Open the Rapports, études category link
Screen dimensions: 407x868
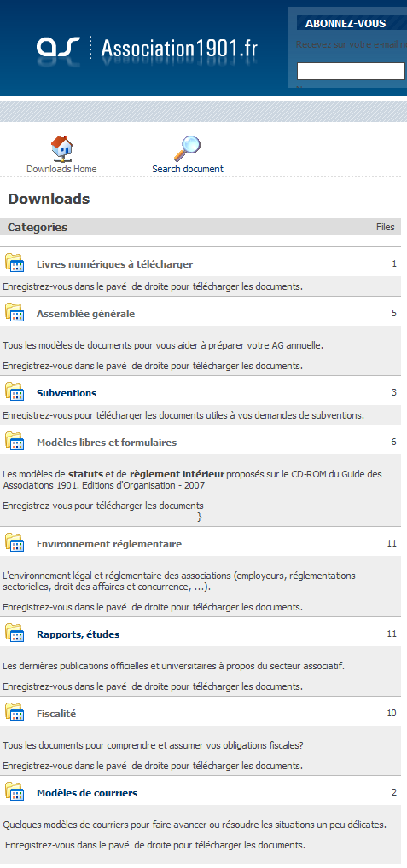tap(78, 634)
